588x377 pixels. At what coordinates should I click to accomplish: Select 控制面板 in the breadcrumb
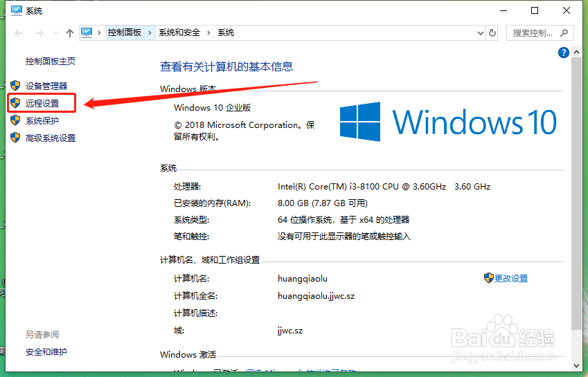[x=125, y=33]
